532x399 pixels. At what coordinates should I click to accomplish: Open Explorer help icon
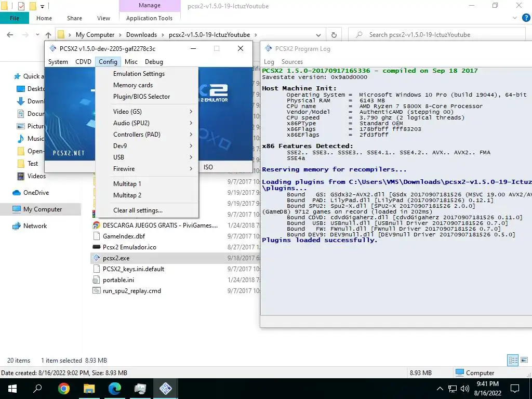coord(526,18)
